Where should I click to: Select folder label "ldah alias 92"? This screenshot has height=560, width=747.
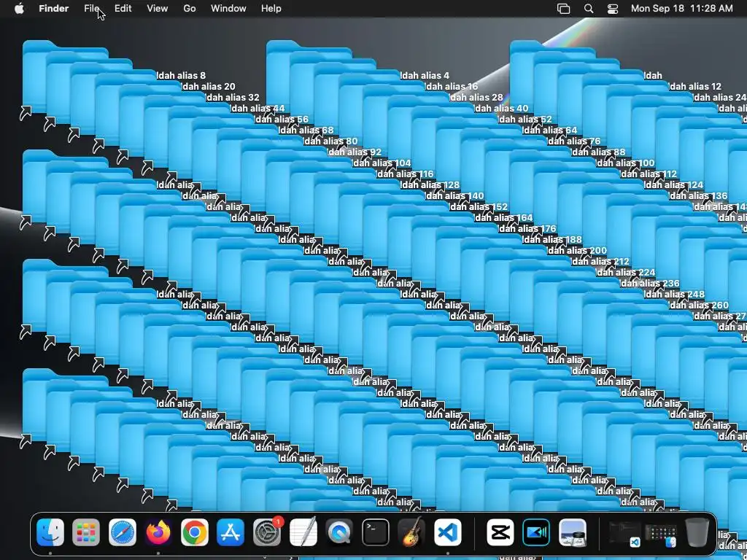(355, 152)
